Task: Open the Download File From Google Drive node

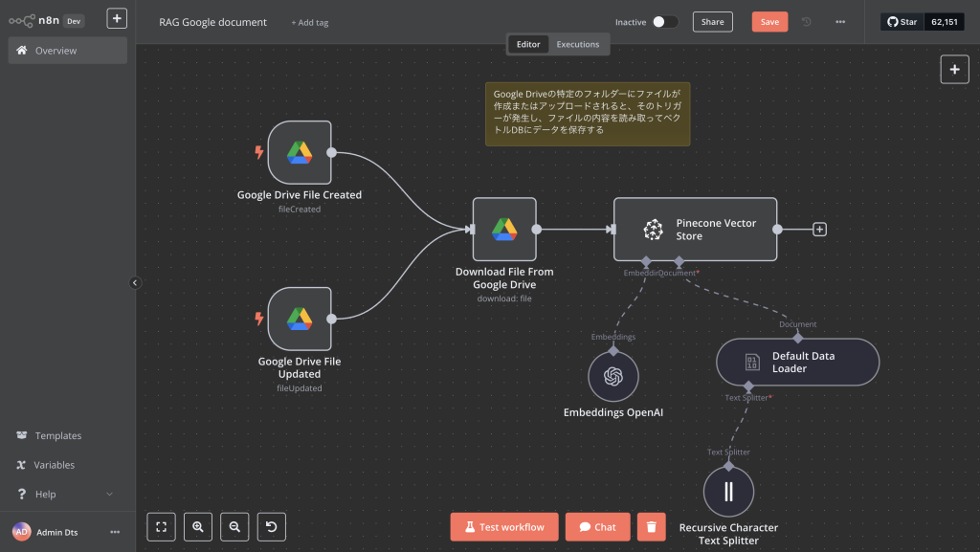Action: [x=504, y=230]
